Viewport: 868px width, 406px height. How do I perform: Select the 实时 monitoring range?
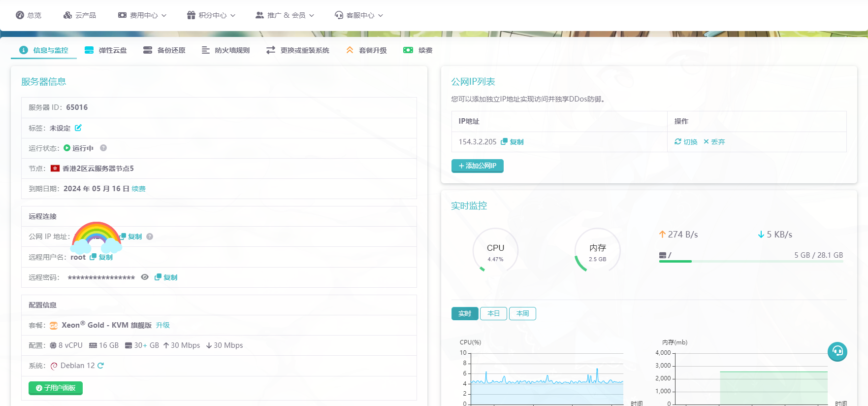coord(465,313)
